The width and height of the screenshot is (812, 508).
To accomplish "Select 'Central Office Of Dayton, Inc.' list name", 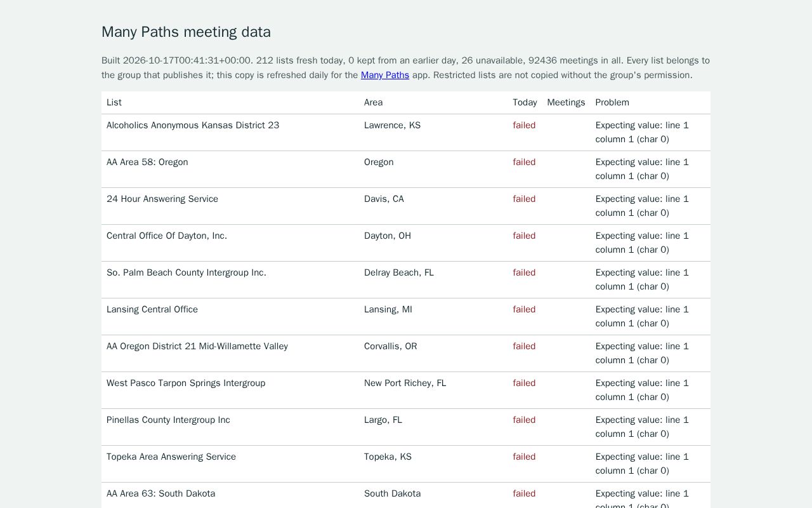I will point(167,236).
